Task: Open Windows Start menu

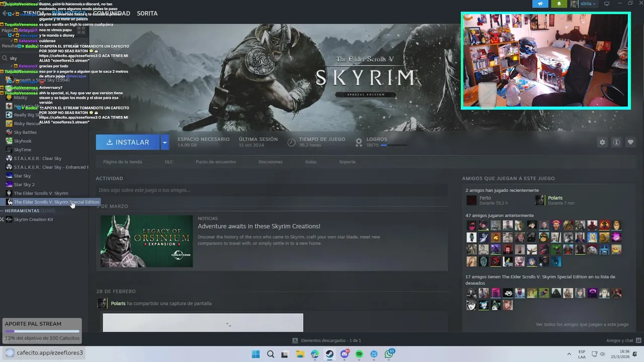Action: 256,354
